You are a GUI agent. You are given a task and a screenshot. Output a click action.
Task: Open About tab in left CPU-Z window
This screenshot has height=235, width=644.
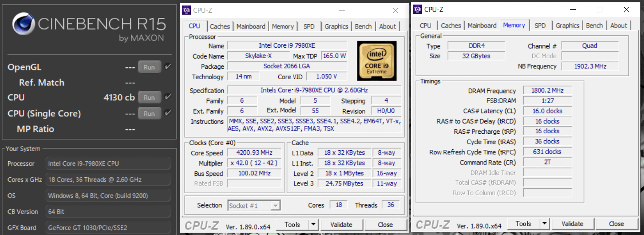click(388, 27)
